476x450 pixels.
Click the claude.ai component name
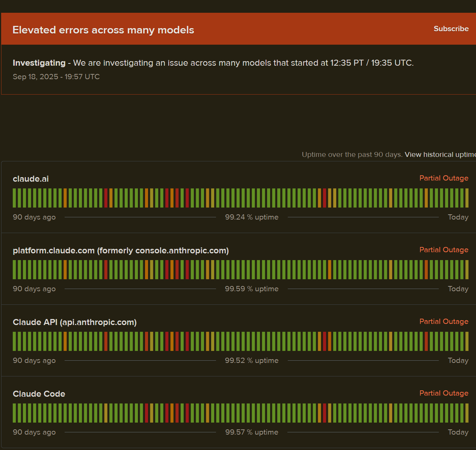[31, 179]
